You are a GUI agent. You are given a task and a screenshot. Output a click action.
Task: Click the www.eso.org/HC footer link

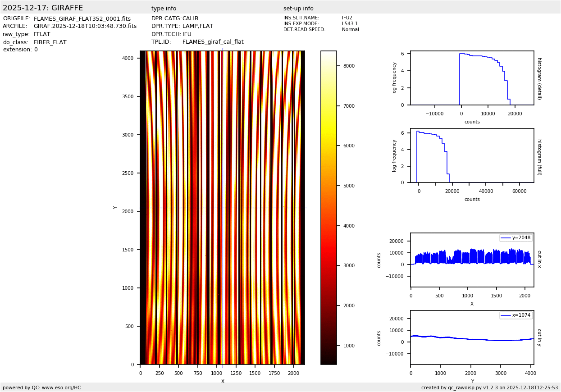[61, 387]
